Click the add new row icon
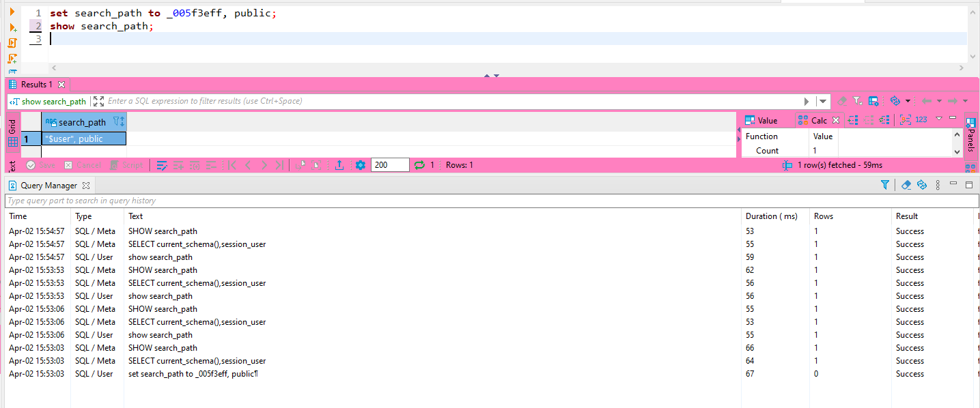The width and height of the screenshot is (980, 408). (x=178, y=165)
